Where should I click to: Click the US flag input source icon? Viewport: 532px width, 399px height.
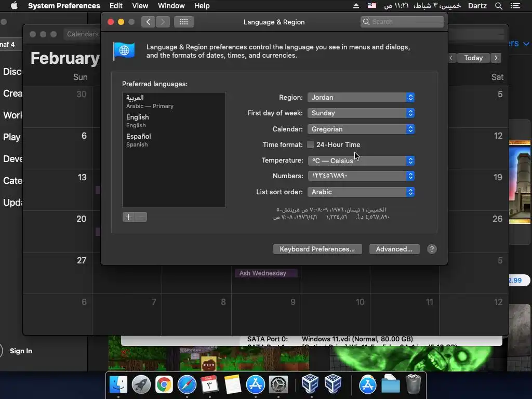click(x=372, y=6)
